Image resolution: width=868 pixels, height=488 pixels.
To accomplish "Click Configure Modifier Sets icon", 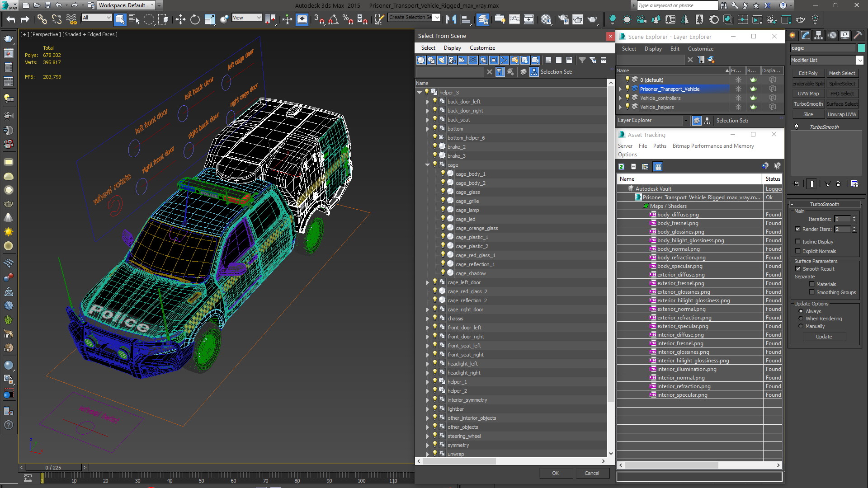I will tap(854, 183).
